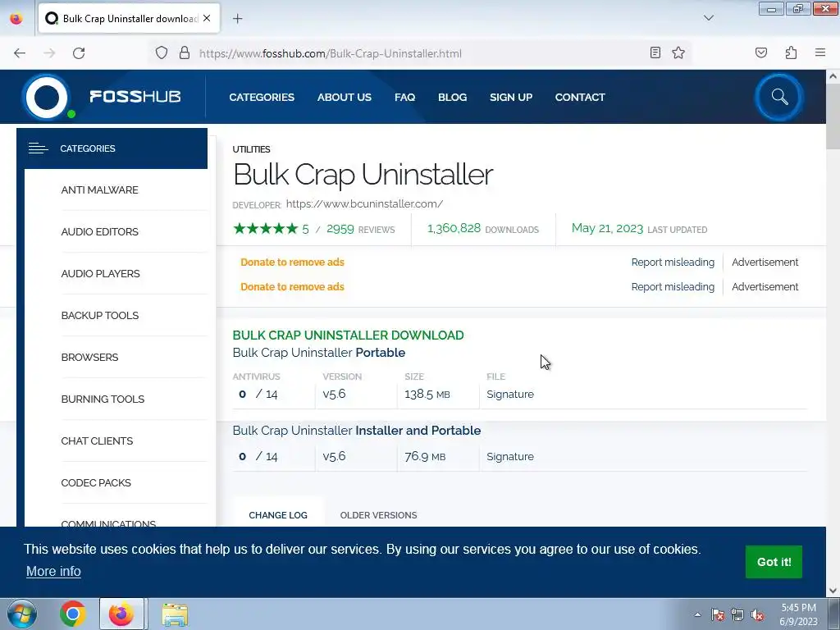
Task: Click the site security padlock icon
Action: [185, 53]
